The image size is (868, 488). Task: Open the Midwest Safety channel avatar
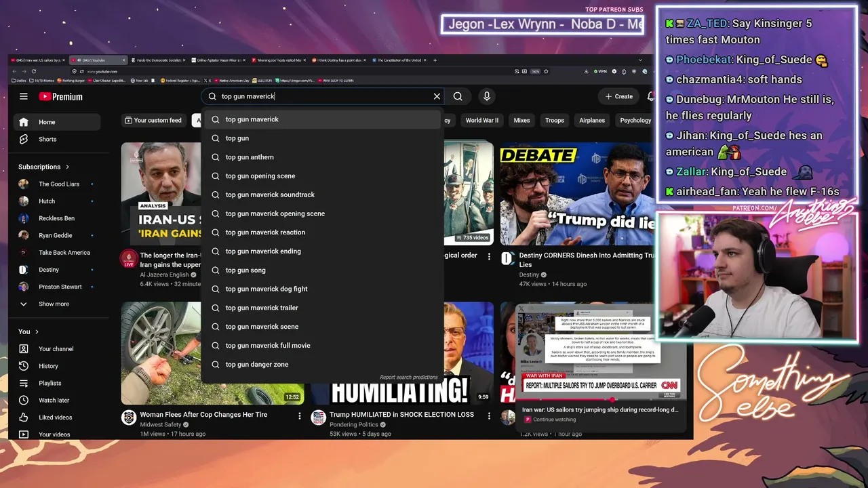point(129,418)
